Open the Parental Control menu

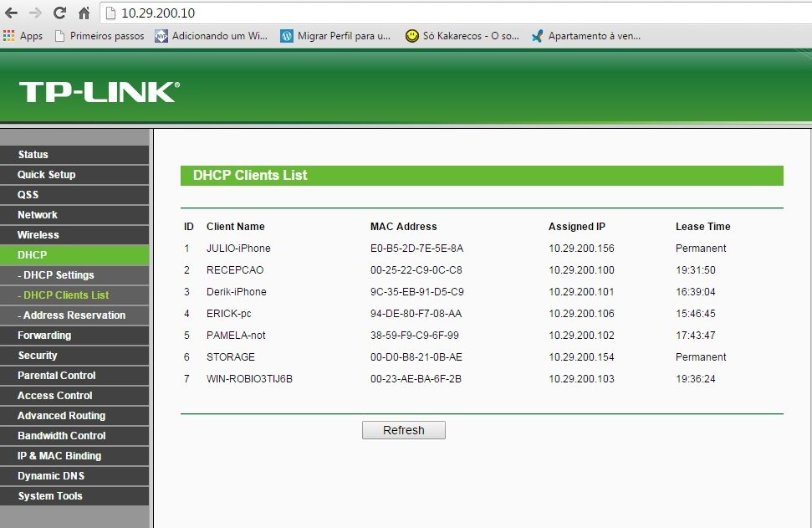[74, 375]
